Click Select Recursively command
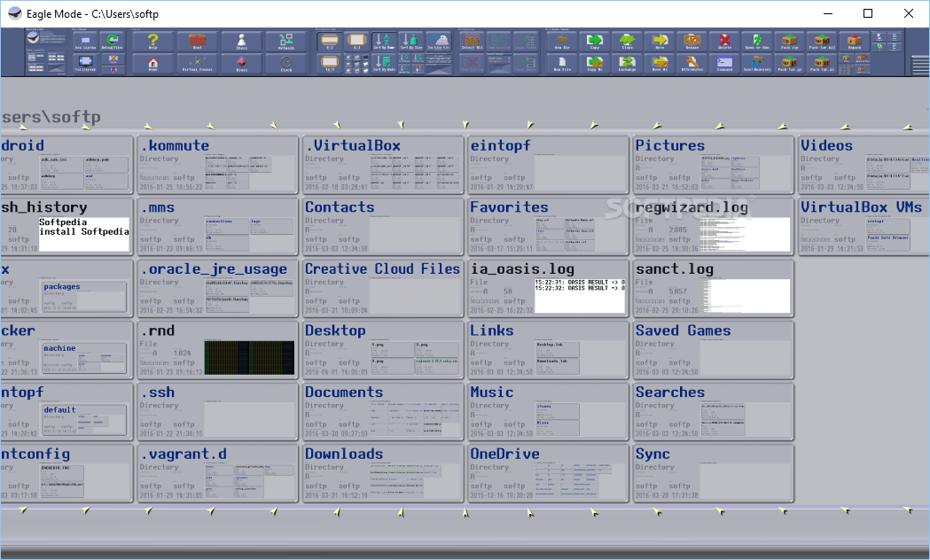Image resolution: width=930 pixels, height=560 pixels. click(x=757, y=64)
